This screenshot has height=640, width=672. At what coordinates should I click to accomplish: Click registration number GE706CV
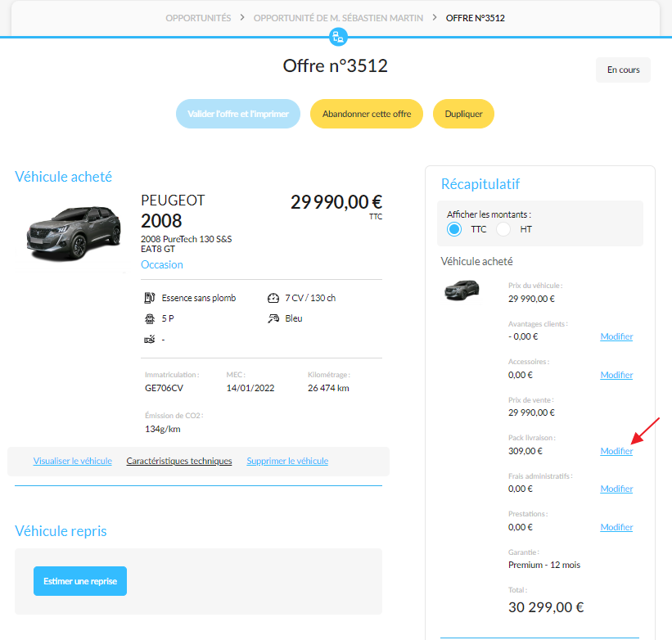[x=165, y=388]
